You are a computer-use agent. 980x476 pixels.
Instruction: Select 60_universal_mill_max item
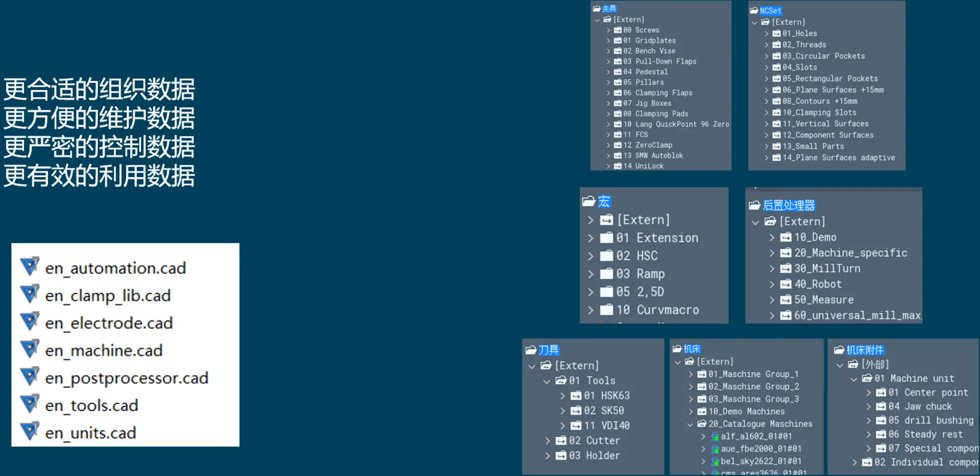857,316
